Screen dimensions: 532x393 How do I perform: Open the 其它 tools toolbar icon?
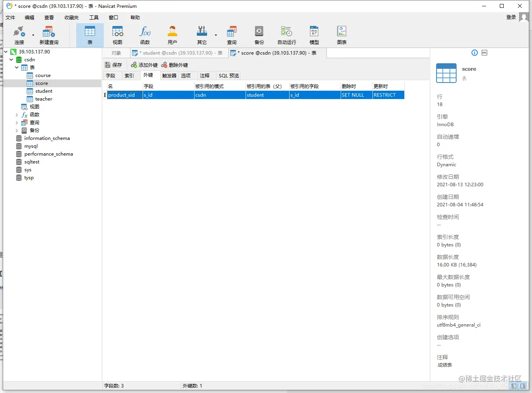(202, 35)
